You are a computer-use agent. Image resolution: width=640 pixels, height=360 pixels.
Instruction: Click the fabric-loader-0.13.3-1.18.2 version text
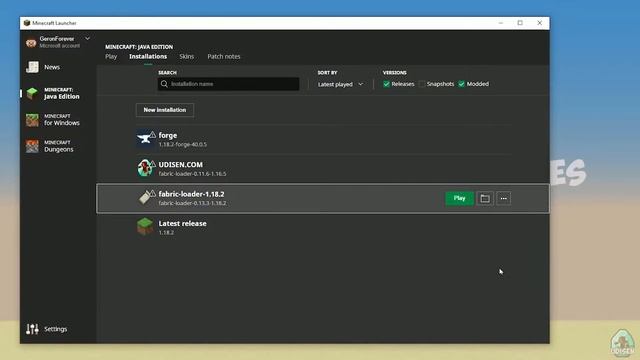point(192,203)
